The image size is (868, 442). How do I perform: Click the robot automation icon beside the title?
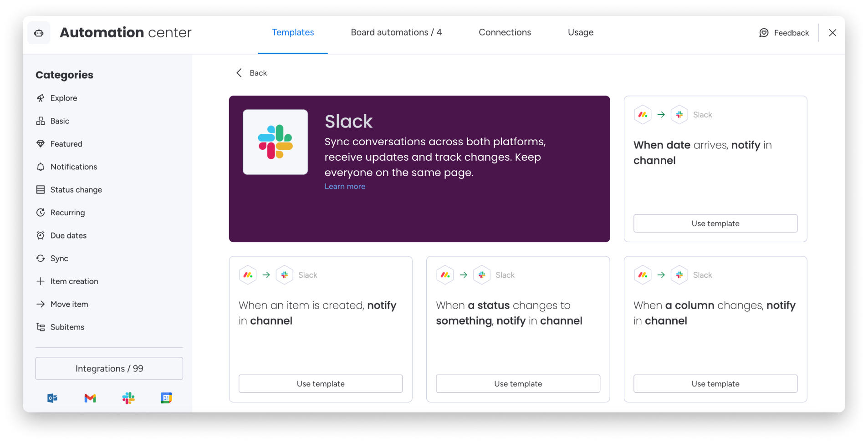[x=39, y=33]
